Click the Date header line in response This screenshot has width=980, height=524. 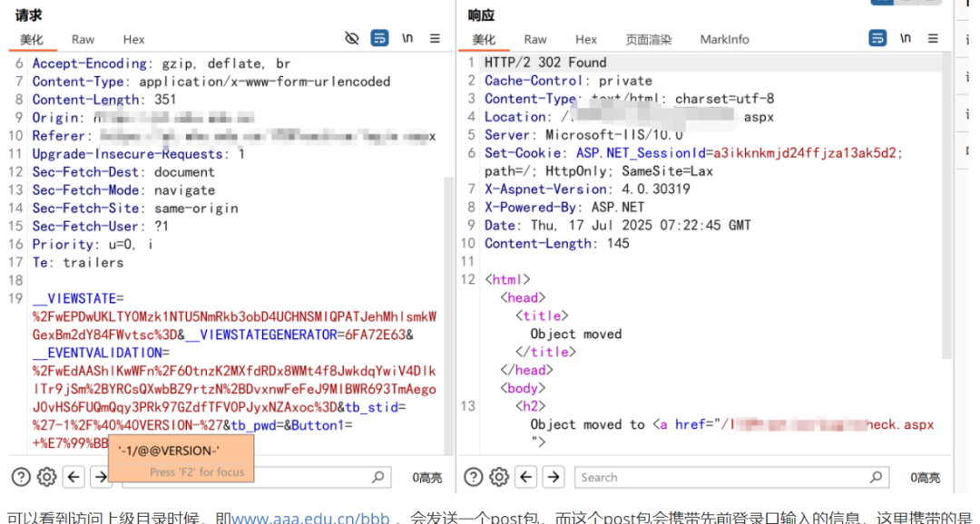(x=618, y=226)
